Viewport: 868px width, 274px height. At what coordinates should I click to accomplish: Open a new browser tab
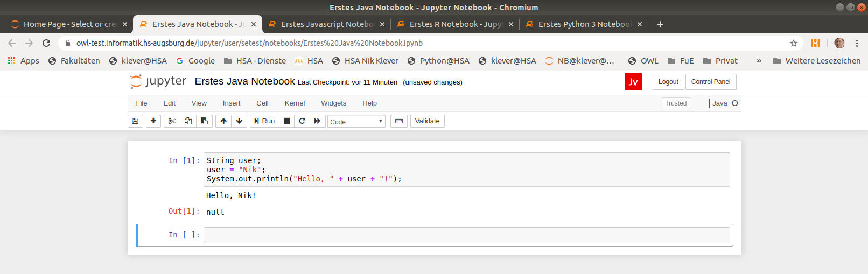[660, 24]
